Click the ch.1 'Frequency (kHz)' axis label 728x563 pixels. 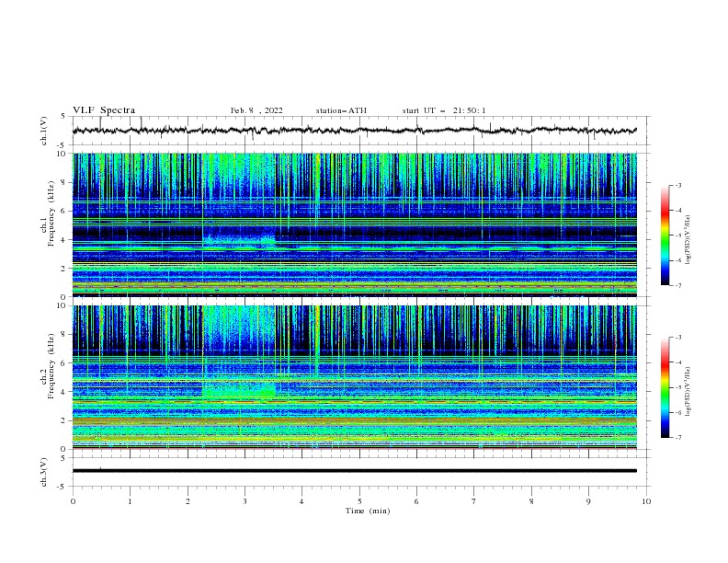coord(51,214)
